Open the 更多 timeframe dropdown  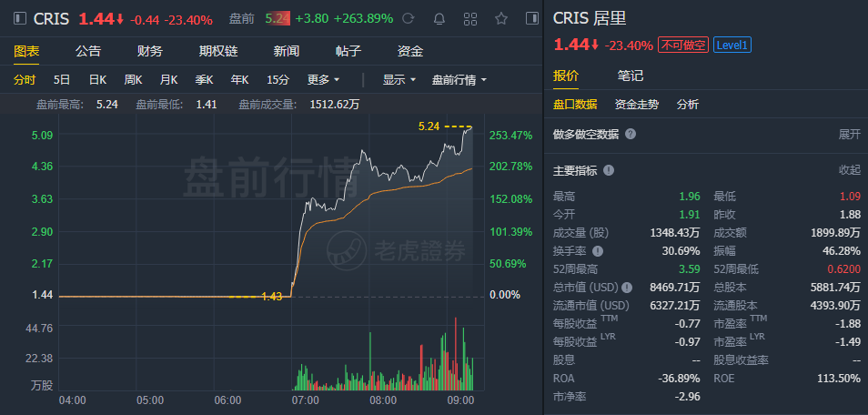324,79
